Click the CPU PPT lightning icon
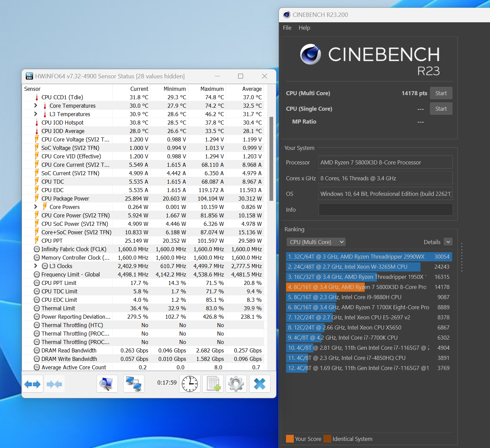The height and width of the screenshot is (448, 490). point(37,240)
